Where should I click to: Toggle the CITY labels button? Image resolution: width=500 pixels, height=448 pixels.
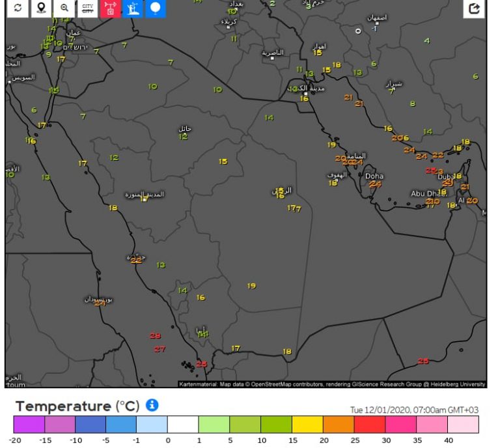pyautogui.click(x=87, y=8)
